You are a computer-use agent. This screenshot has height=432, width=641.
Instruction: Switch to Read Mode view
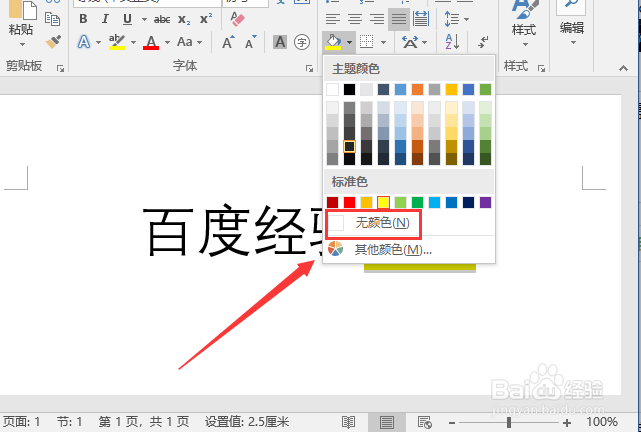pos(348,422)
